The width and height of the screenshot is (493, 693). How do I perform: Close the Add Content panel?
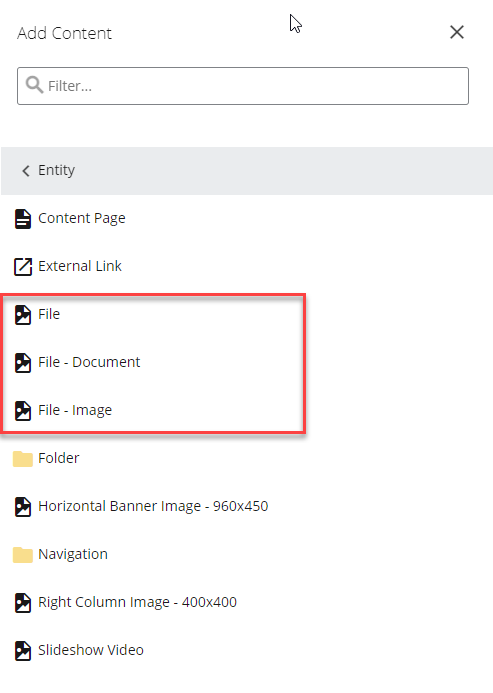tap(457, 32)
